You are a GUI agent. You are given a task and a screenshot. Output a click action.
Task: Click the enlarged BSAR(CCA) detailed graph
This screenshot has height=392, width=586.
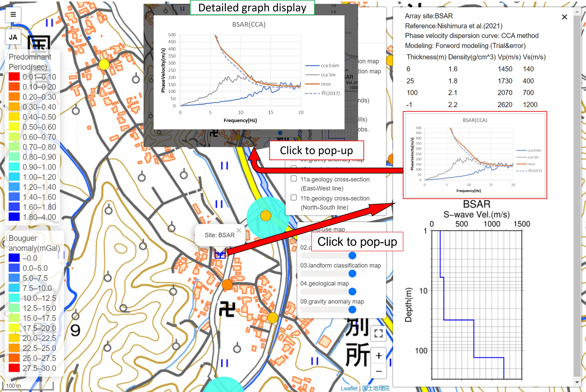tap(249, 72)
